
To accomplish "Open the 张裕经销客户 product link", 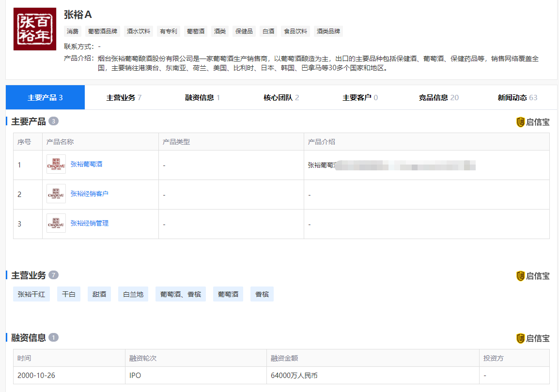I will pos(90,194).
